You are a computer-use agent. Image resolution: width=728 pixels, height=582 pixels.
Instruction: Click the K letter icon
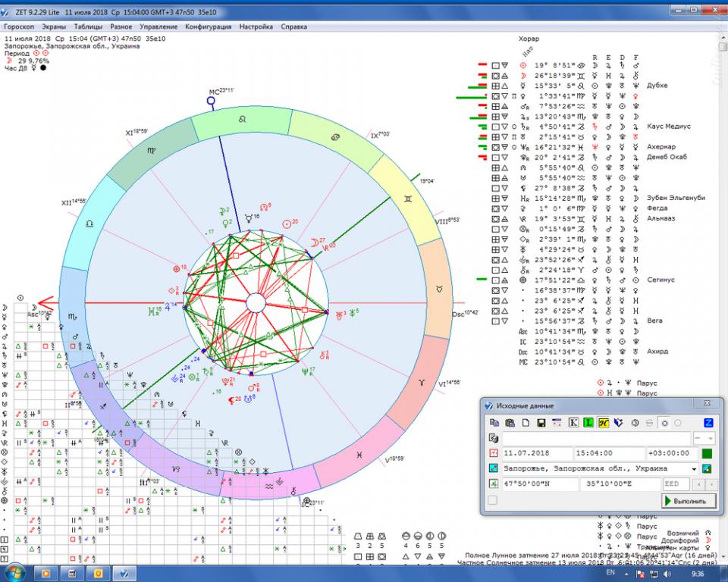click(573, 423)
